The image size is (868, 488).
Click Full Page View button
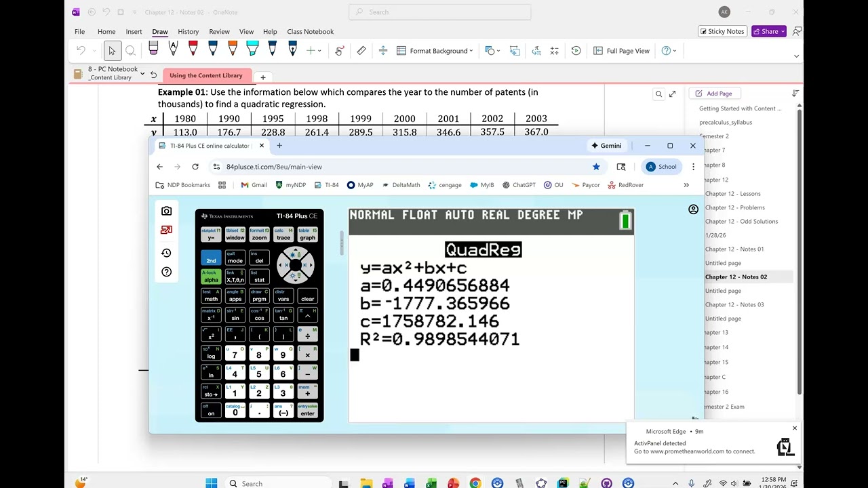click(621, 51)
